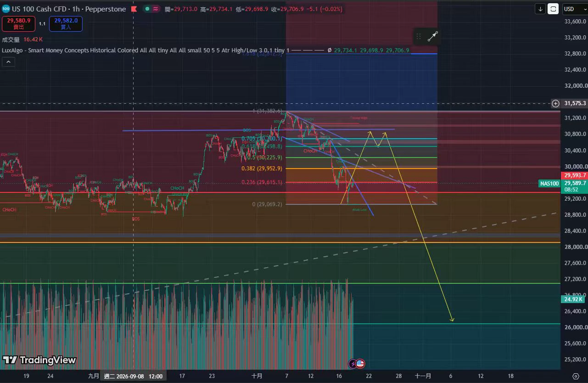Click the arrow-line drawing tool icon
Screen dimensions: 588x383
pyautogui.click(x=433, y=37)
